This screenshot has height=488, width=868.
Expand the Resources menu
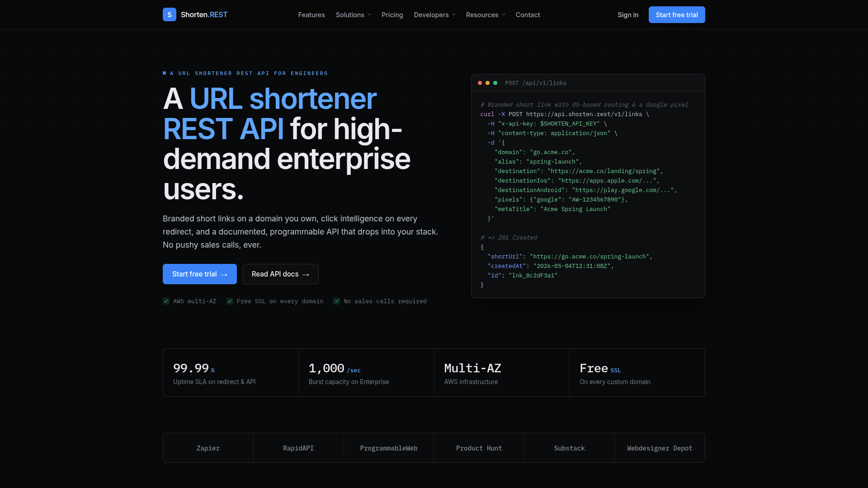[486, 15]
